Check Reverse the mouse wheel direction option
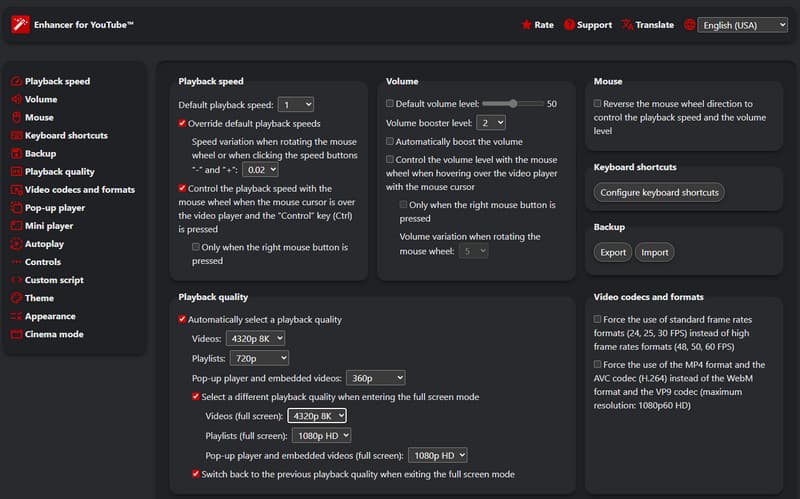Image resolution: width=800 pixels, height=499 pixels. [597, 104]
